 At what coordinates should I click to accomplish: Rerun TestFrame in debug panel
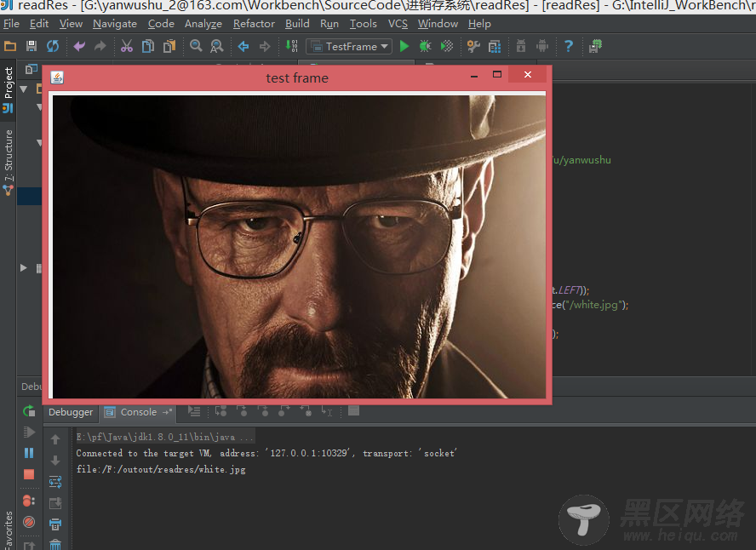[x=29, y=411]
